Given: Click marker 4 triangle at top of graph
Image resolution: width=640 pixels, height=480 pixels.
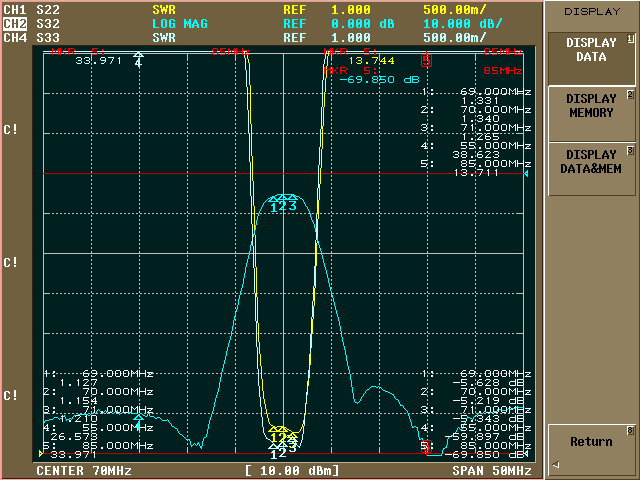Looking at the screenshot, I should click(x=138, y=59).
